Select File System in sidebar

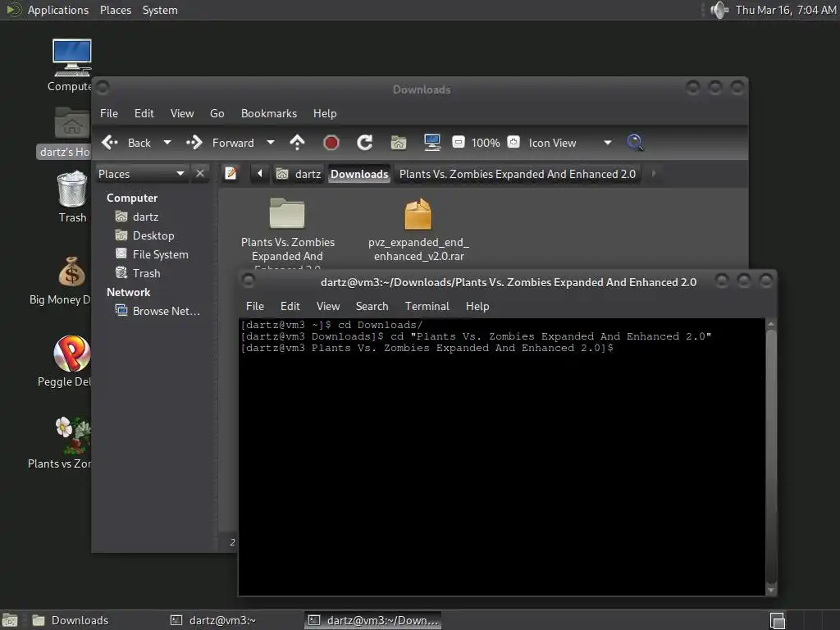(x=160, y=254)
